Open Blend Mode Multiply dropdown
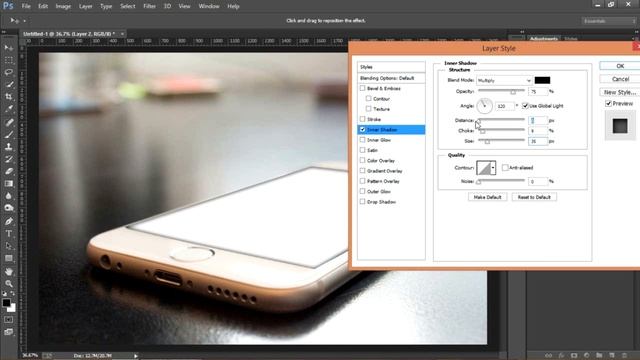Image resolution: width=640 pixels, height=360 pixels. [504, 80]
